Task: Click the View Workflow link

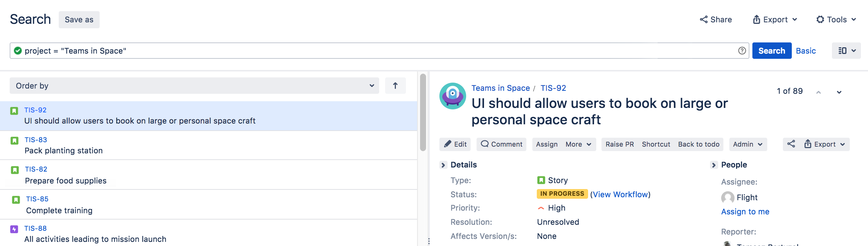Action: click(620, 194)
